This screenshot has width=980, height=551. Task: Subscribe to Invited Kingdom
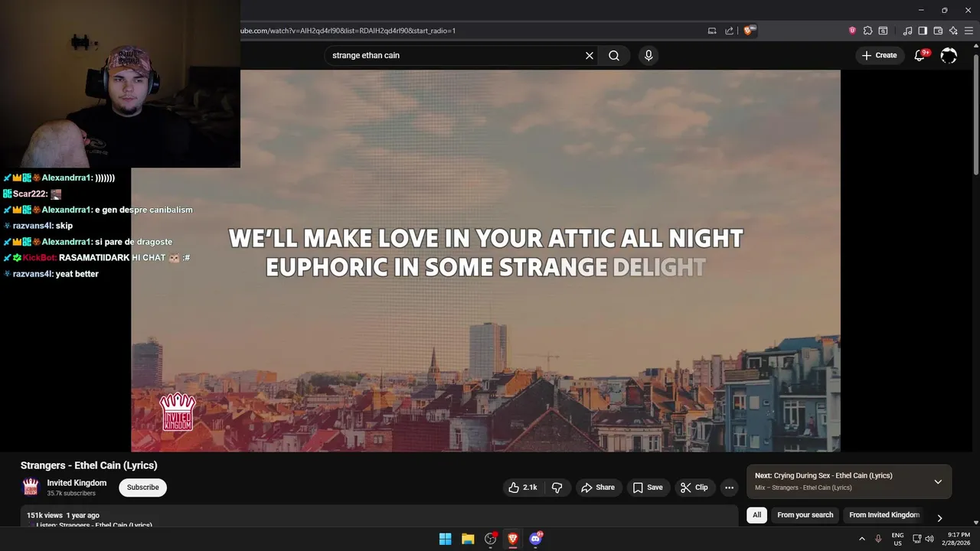click(143, 487)
